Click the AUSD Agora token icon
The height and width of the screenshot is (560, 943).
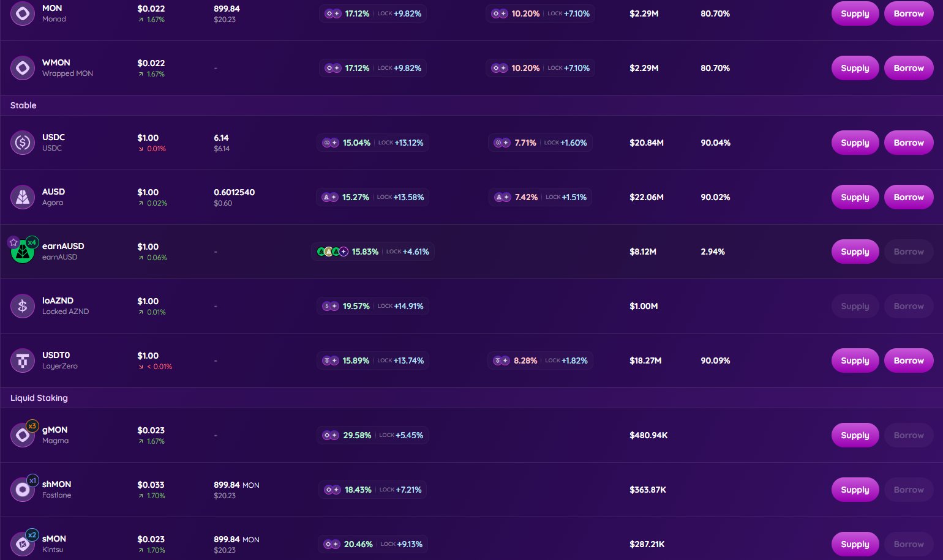click(23, 197)
